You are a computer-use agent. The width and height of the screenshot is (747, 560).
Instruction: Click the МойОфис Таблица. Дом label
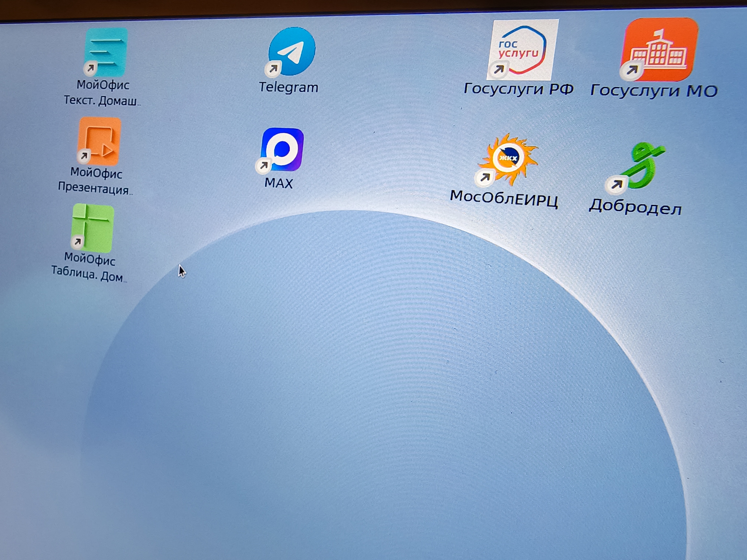(x=89, y=267)
